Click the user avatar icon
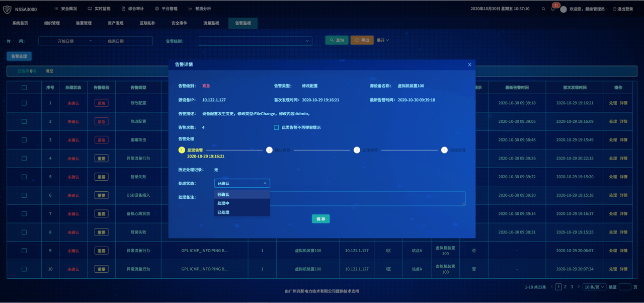Viewport: 644px width, 303px height. [x=563, y=9]
